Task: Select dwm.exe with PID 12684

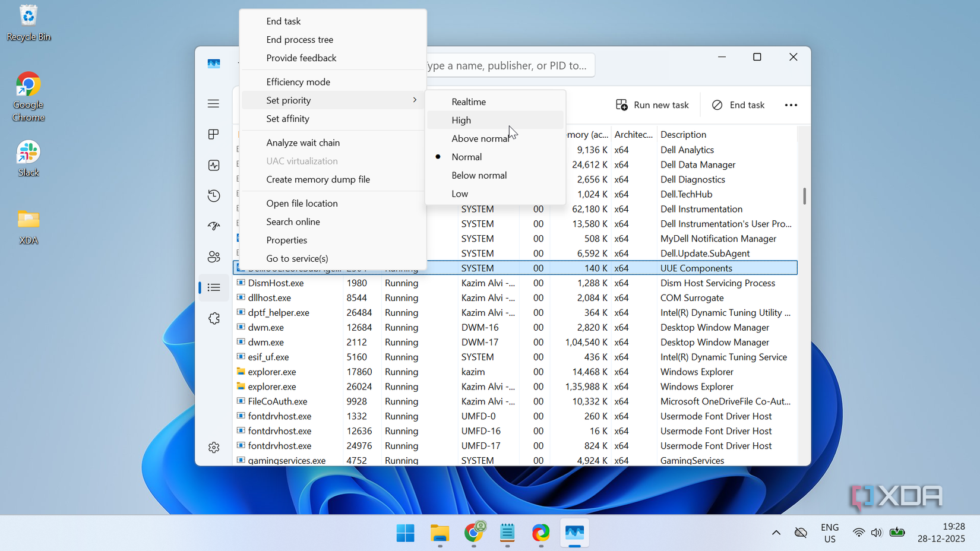Action: tap(515, 328)
